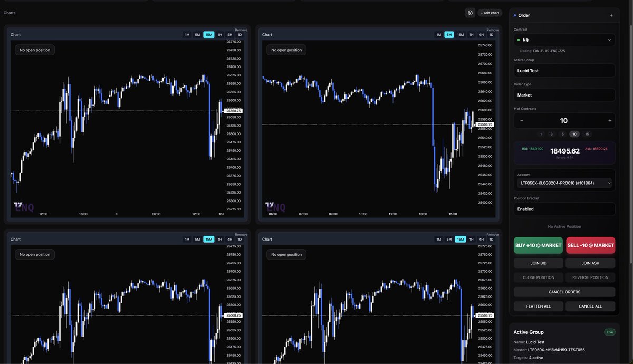Select 4H timeframe on top-right chart

click(x=482, y=35)
